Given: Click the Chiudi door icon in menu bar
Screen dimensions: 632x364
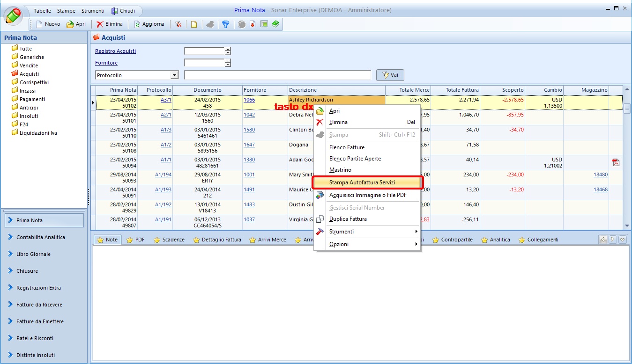Looking at the screenshot, I should tap(115, 11).
